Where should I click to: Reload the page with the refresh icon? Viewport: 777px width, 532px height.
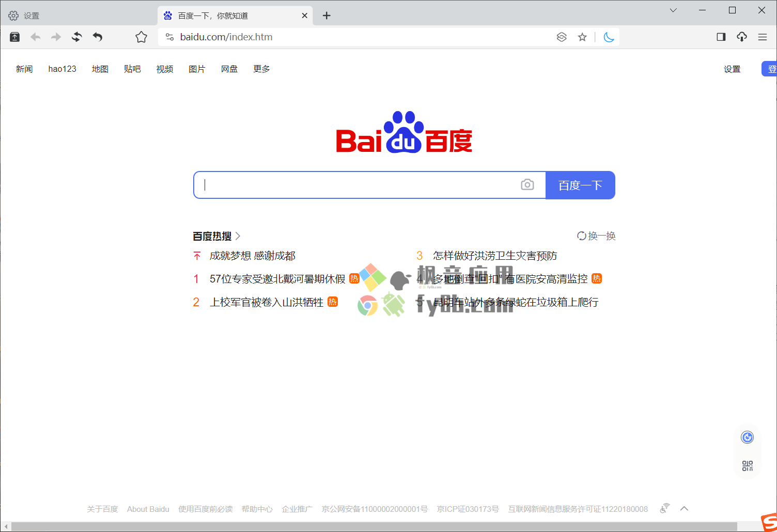click(76, 37)
